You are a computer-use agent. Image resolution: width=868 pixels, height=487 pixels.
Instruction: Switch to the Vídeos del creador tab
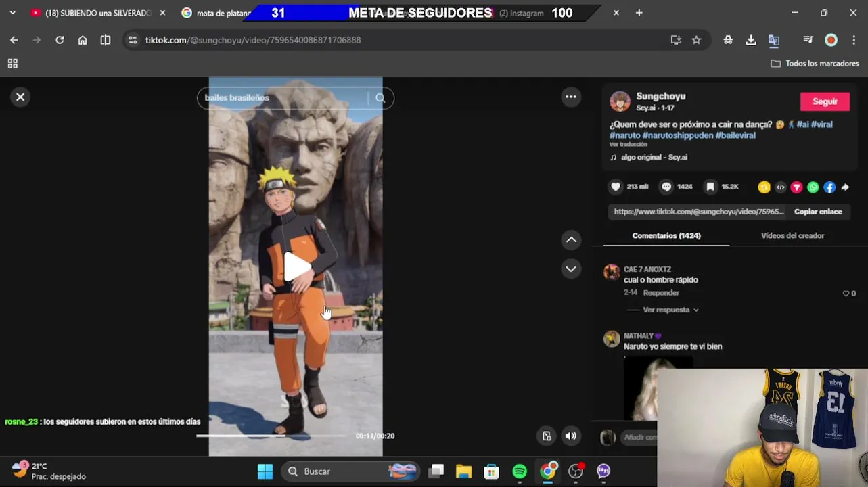pos(792,235)
